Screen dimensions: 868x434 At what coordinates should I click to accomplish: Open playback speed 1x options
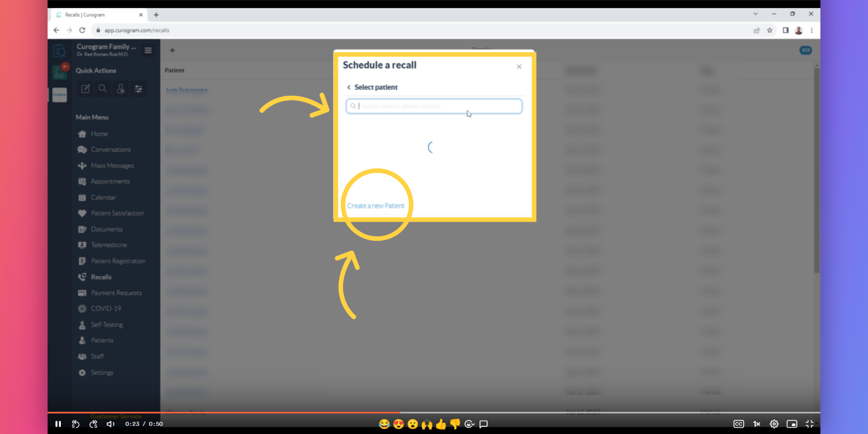(x=756, y=424)
